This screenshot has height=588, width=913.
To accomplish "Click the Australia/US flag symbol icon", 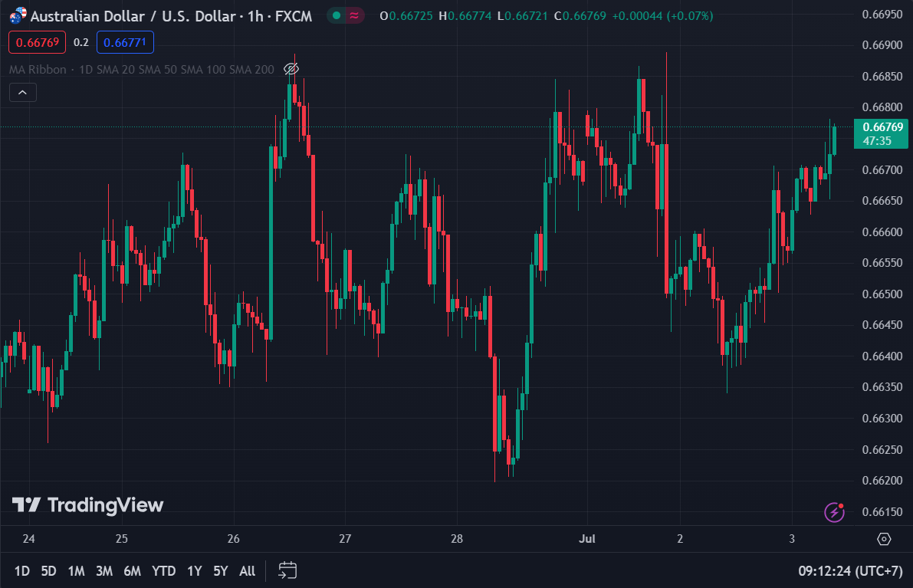I will pos(18,15).
